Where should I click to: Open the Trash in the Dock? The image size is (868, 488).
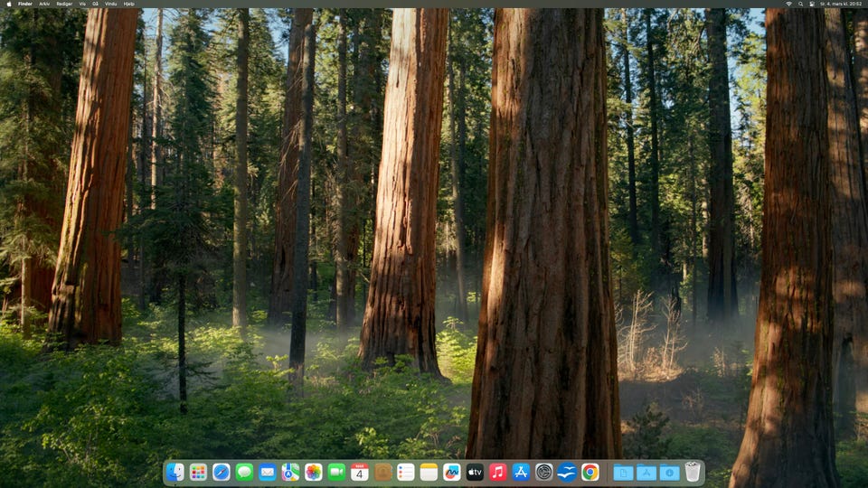click(693, 472)
